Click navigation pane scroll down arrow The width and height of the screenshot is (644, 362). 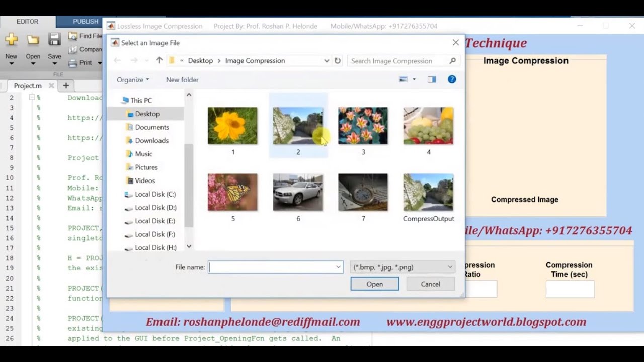pos(189,246)
